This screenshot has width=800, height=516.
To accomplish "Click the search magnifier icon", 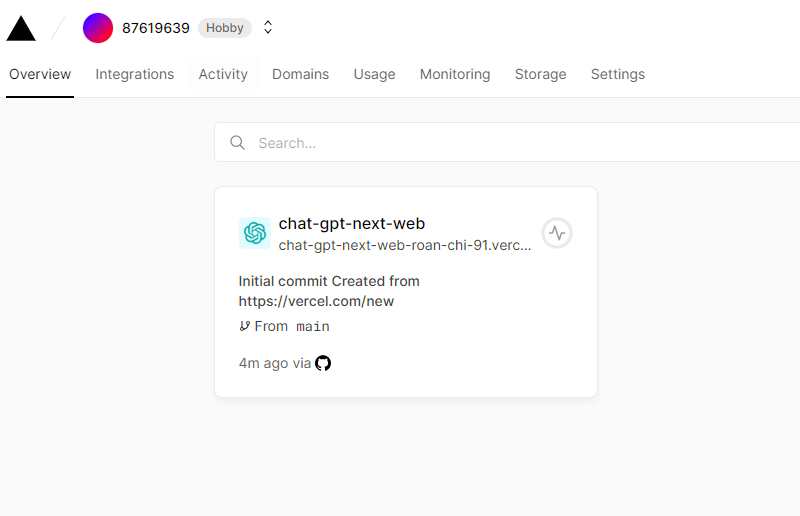I will click(238, 143).
